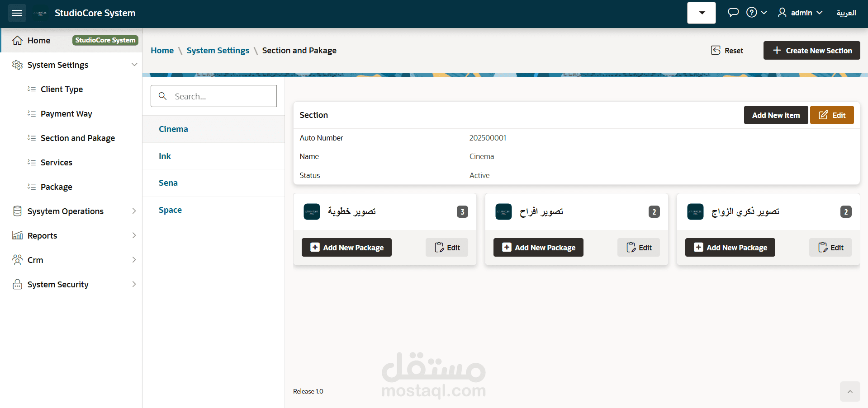Click the تصوير افراح card logo

[503, 211]
